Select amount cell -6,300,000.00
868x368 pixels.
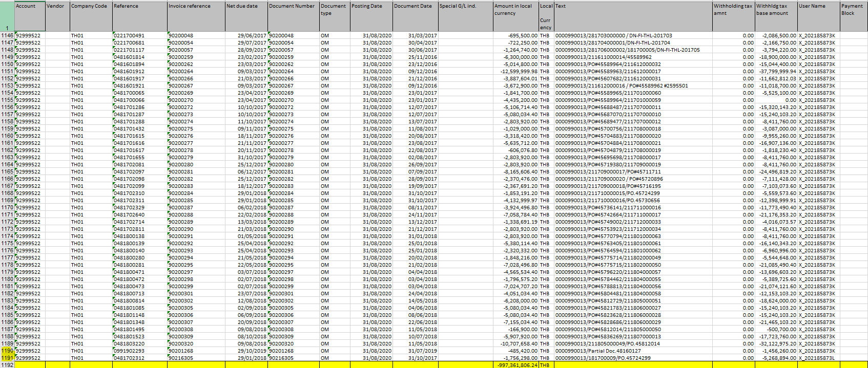tap(515, 57)
